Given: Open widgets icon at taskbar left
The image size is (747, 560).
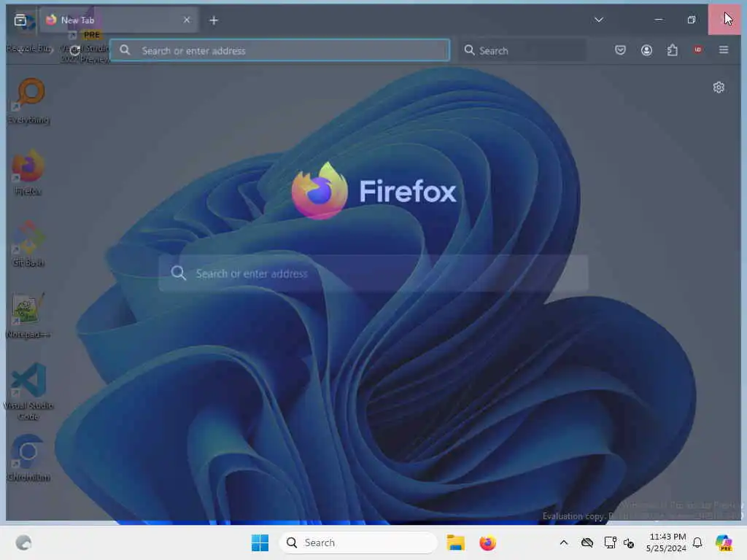Looking at the screenshot, I should (x=23, y=542).
